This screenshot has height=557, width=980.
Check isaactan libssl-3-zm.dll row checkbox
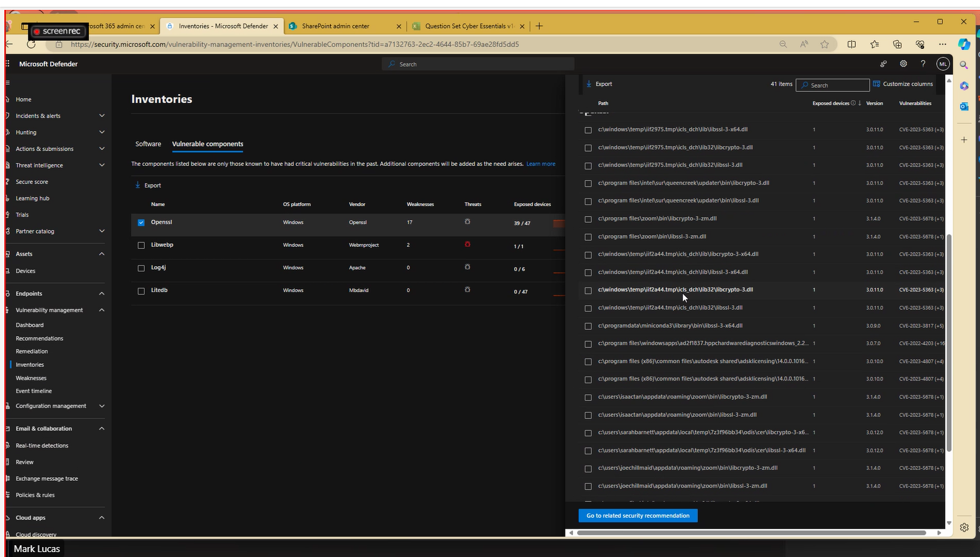coord(588,415)
